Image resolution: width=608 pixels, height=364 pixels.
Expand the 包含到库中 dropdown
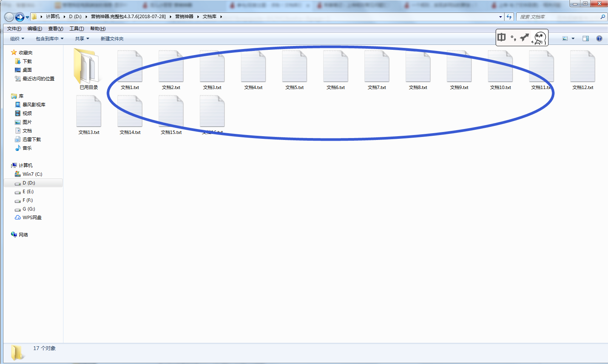pos(49,39)
